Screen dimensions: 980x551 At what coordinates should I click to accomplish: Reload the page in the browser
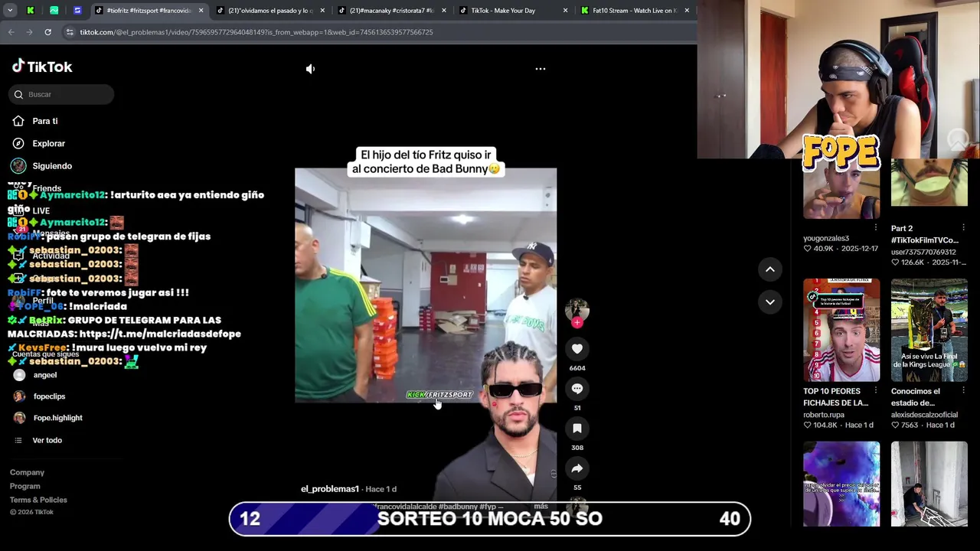pos(47,32)
